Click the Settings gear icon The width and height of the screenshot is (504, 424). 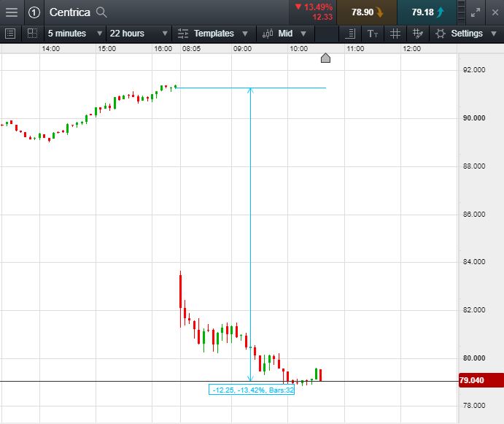point(440,34)
